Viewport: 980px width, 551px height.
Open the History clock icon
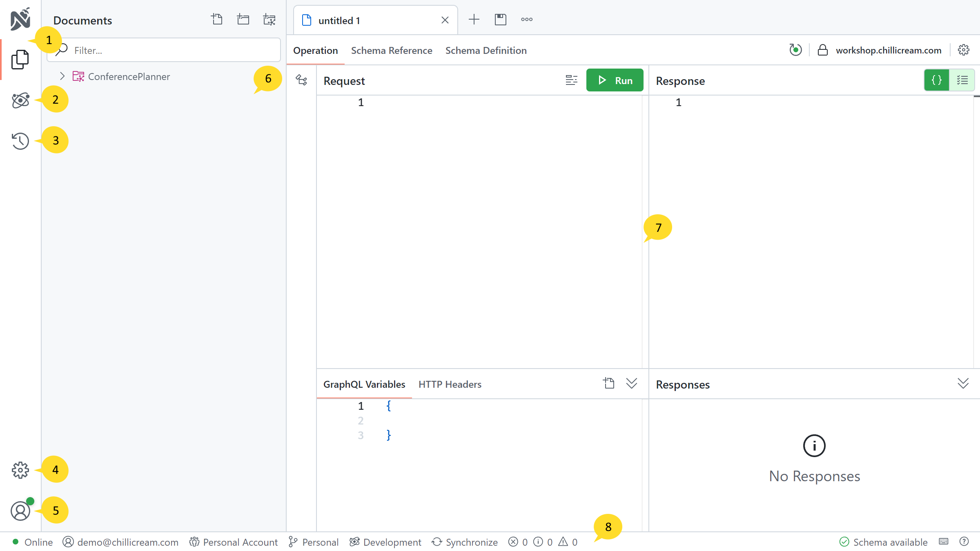[x=20, y=141]
